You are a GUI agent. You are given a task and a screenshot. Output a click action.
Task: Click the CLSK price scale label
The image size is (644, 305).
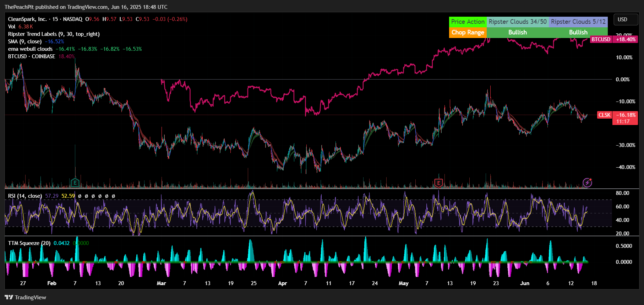[605, 115]
